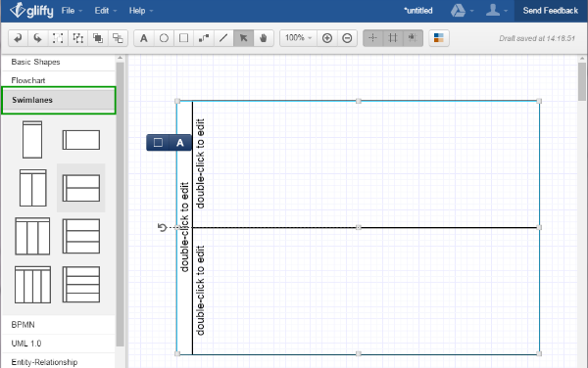588x368 pixels.
Task: Expand the UML 1.0 library
Action: (x=59, y=344)
